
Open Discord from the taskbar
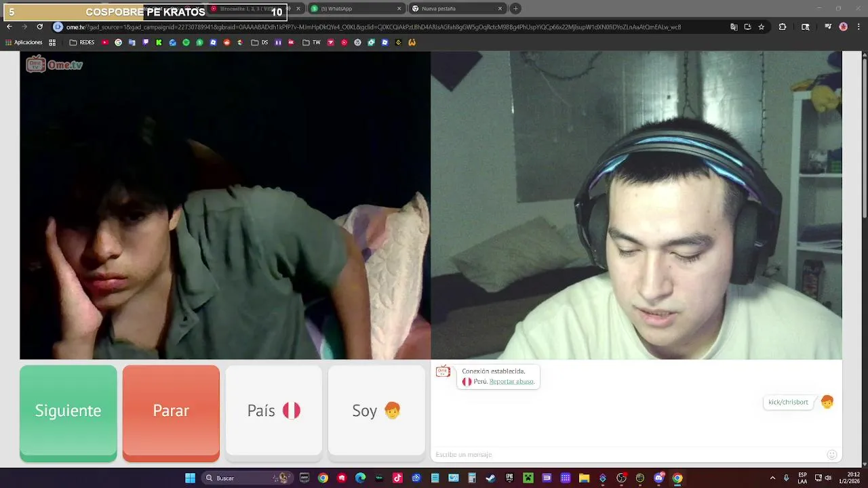pyautogui.click(x=658, y=478)
